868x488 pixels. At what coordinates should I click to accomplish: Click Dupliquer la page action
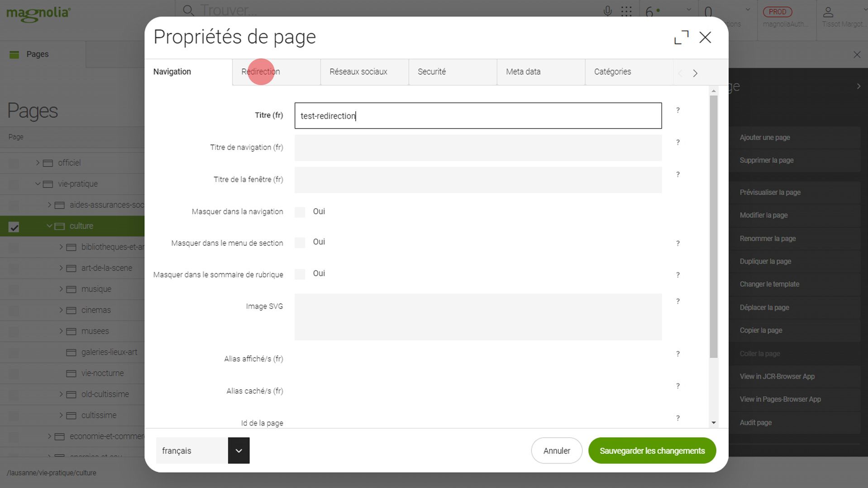click(x=794, y=261)
